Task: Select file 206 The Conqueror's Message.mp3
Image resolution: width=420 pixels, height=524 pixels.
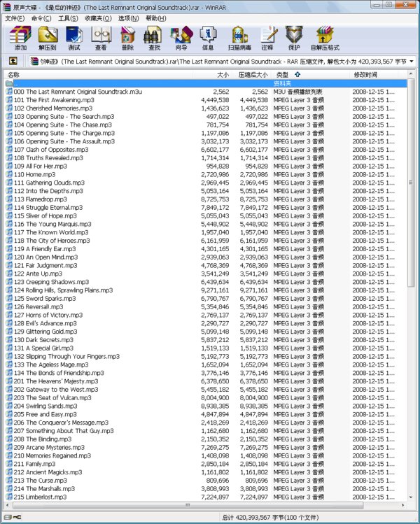Action: pos(61,423)
